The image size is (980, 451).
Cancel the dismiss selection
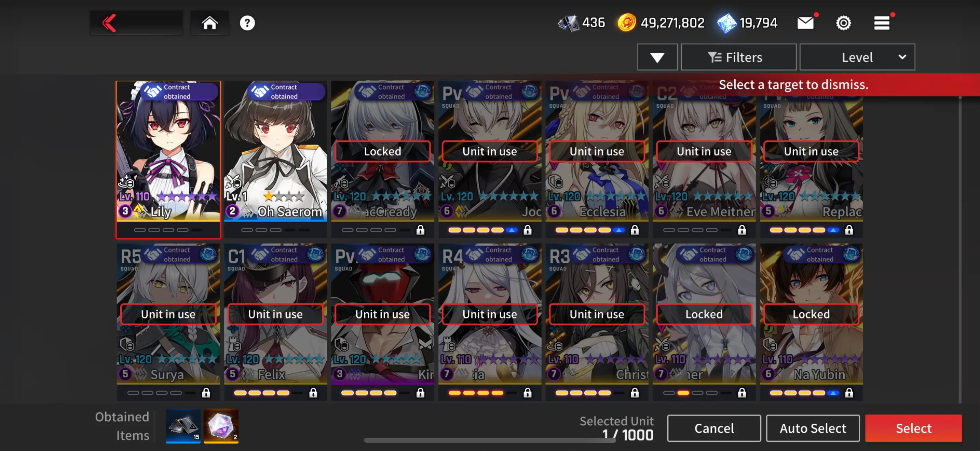point(714,428)
